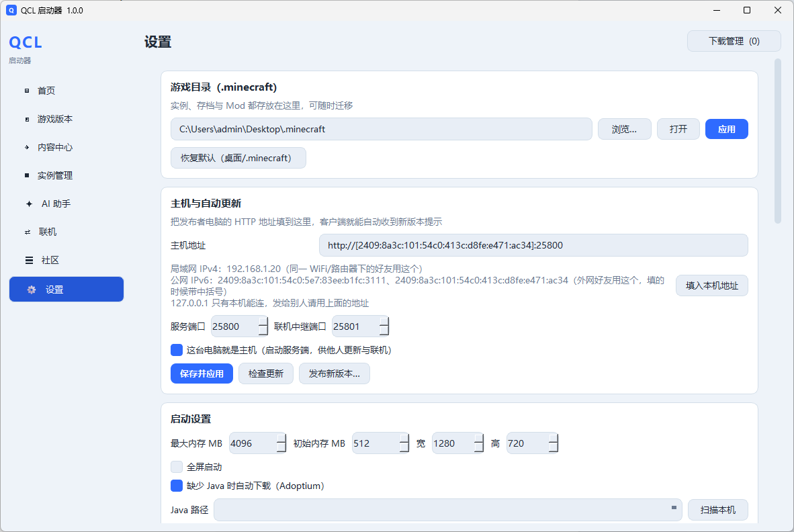794x532 pixels.
Task: Click the max memory MB spinner arrows
Action: [x=281, y=443]
